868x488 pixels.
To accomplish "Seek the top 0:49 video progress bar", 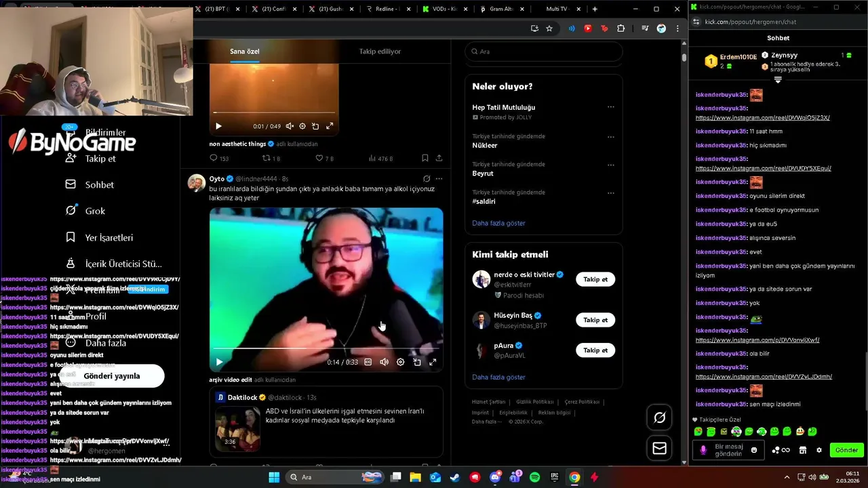I will click(x=274, y=113).
